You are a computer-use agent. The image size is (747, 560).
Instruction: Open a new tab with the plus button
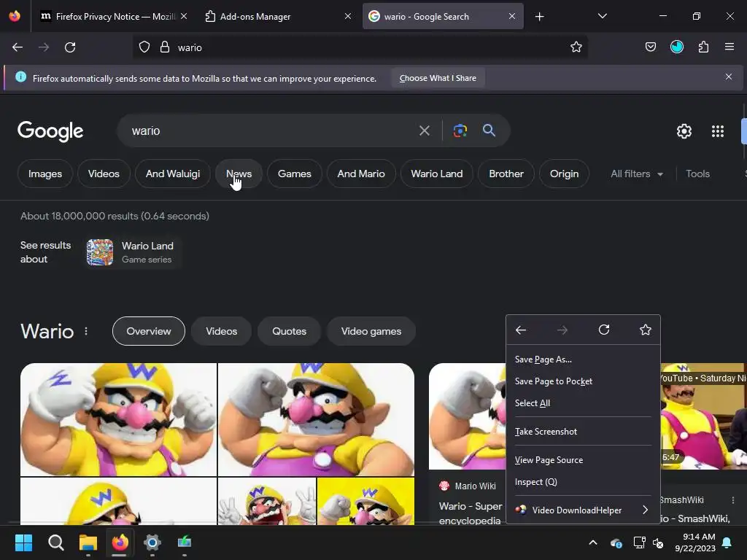click(539, 17)
